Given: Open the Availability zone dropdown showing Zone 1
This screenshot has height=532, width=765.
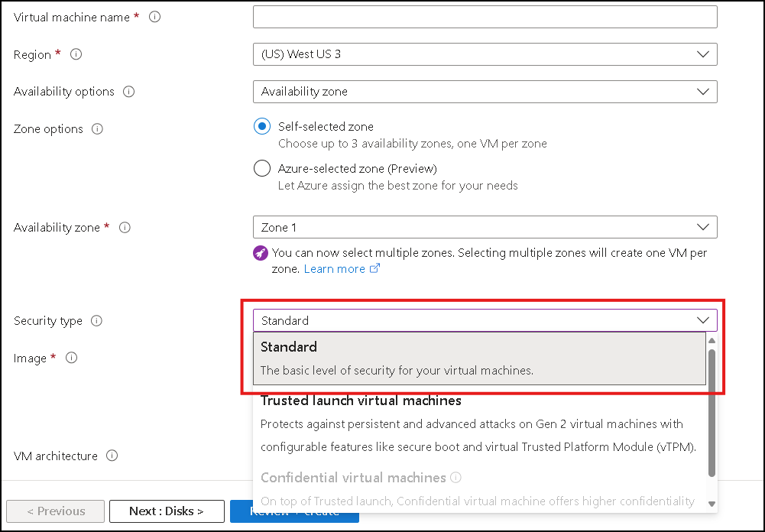Looking at the screenshot, I should [x=485, y=227].
